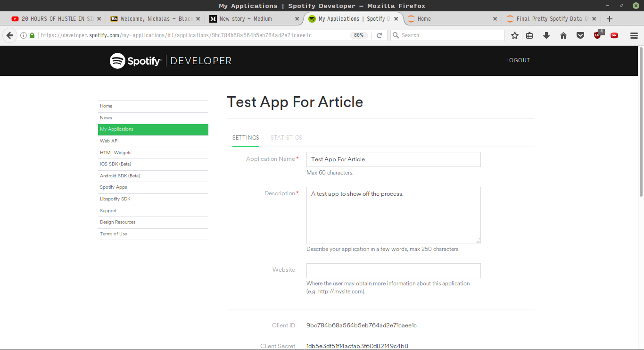
Task: Open News in the sidebar
Action: 153,118
